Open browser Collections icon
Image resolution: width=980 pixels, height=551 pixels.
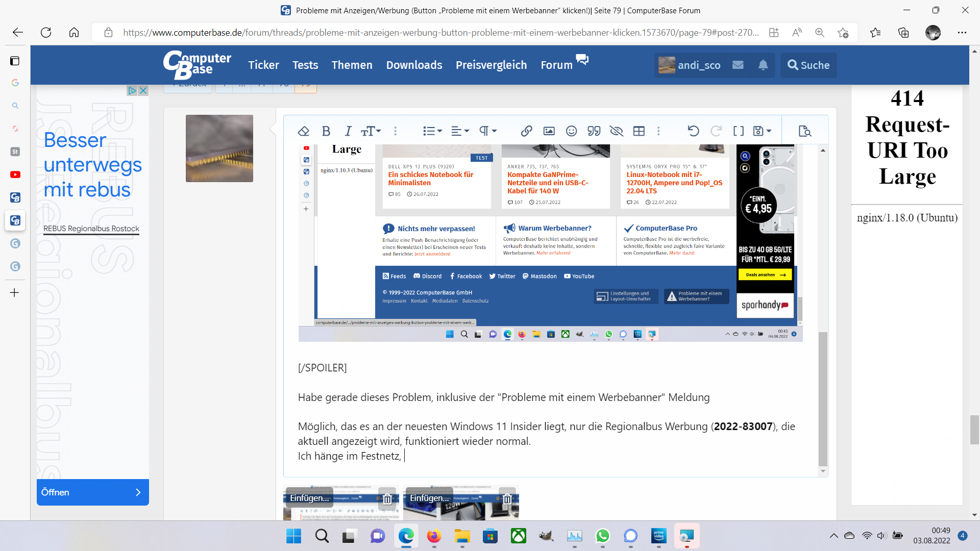[x=903, y=32]
